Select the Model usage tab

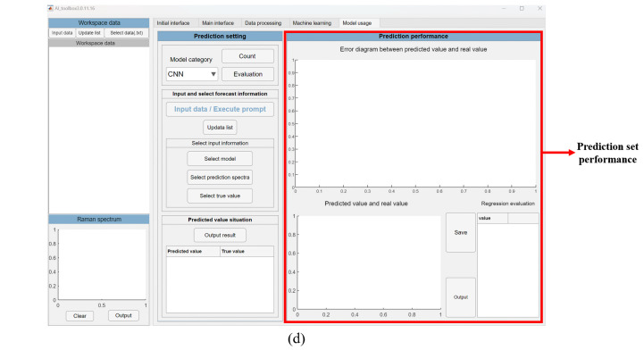pyautogui.click(x=357, y=23)
